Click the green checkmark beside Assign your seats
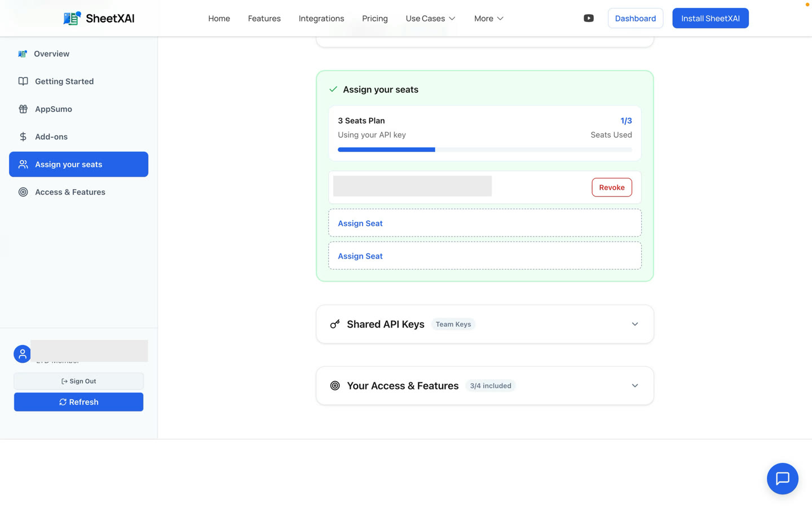The width and height of the screenshot is (812, 508). click(333, 89)
